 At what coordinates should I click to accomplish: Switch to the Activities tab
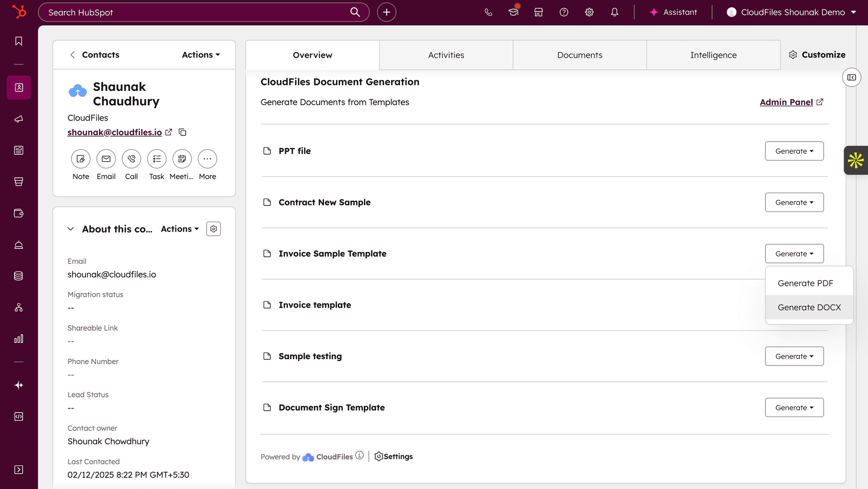[446, 55]
